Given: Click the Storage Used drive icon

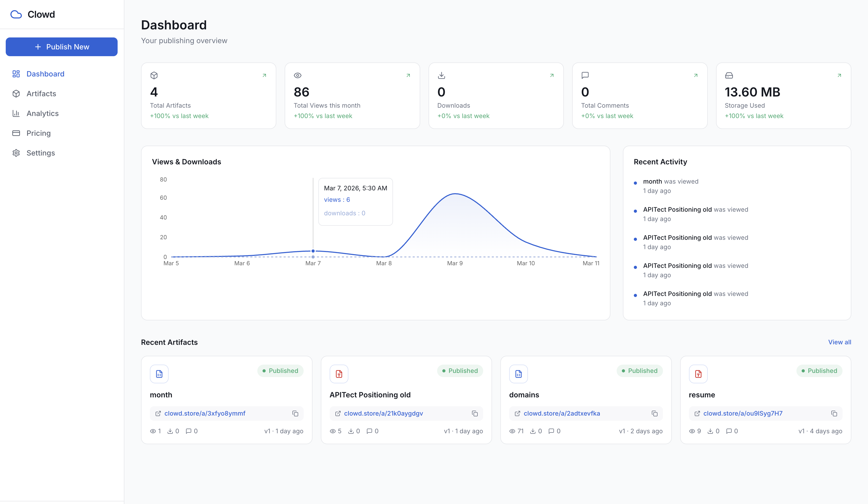Looking at the screenshot, I should (x=729, y=75).
